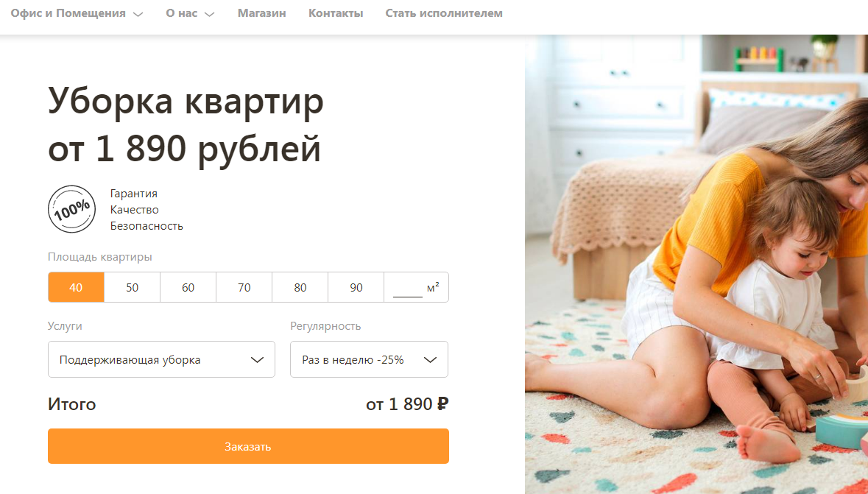The width and height of the screenshot is (868, 494).
Task: Expand the О нас menu chevron
Action: 209,15
